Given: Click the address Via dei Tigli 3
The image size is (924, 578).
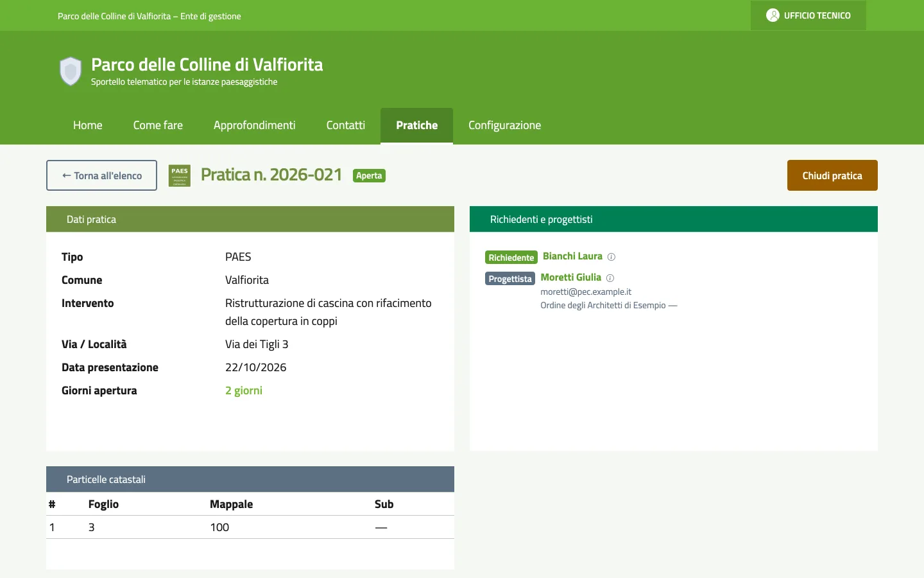Looking at the screenshot, I should click(x=257, y=344).
